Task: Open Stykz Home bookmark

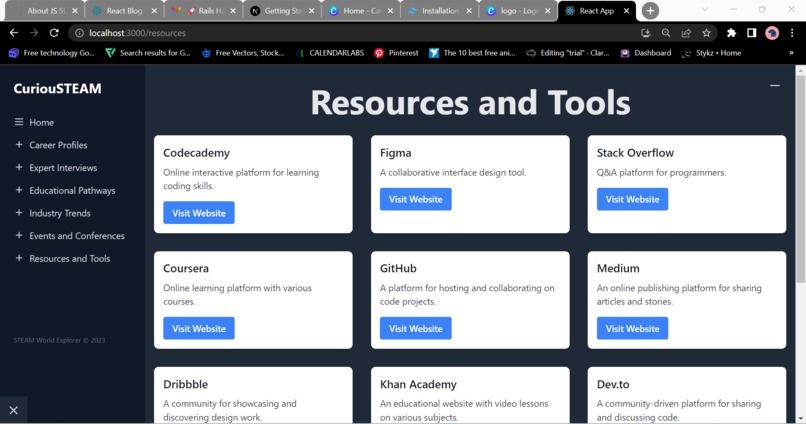Action: pyautogui.click(x=711, y=53)
